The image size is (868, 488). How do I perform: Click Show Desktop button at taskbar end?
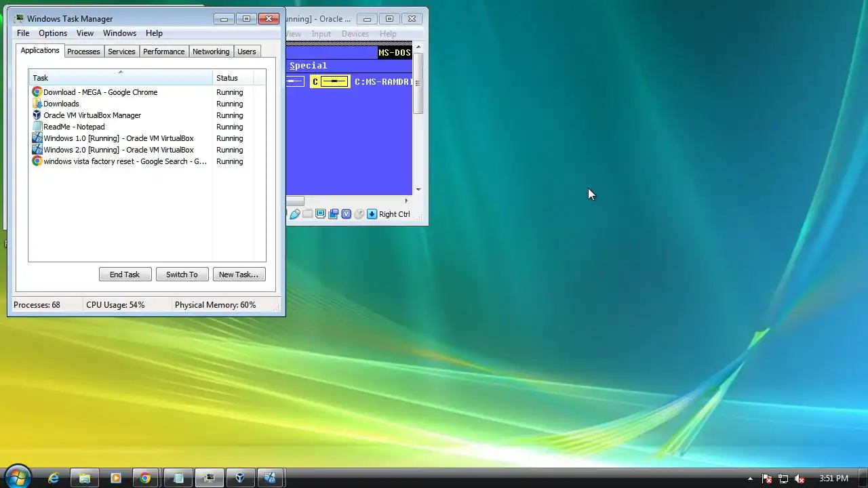click(862, 478)
